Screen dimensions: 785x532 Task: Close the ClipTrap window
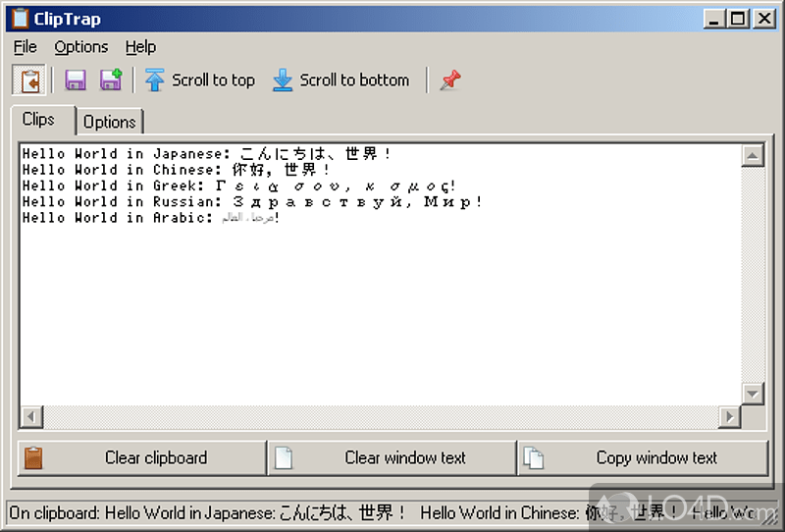coord(765,19)
